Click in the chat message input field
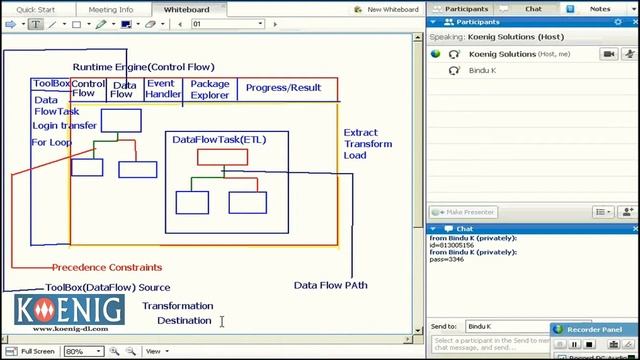640x360 pixels. click(x=490, y=344)
